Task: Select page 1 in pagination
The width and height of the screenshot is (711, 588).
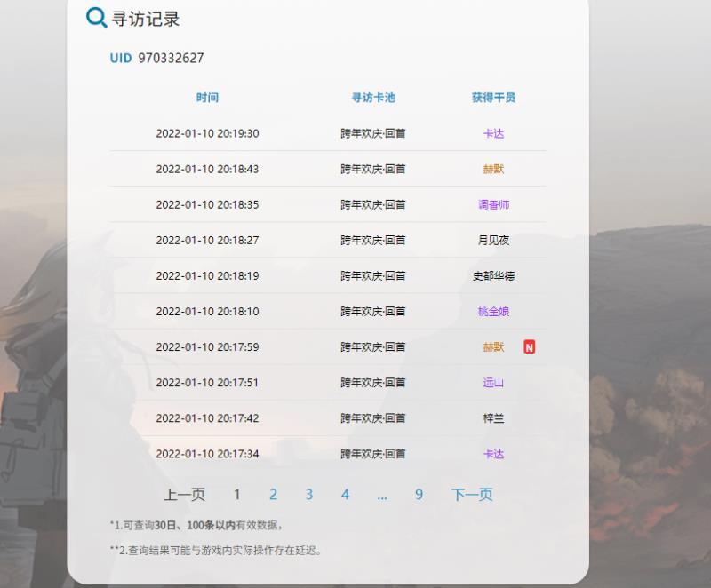Action: tap(236, 494)
